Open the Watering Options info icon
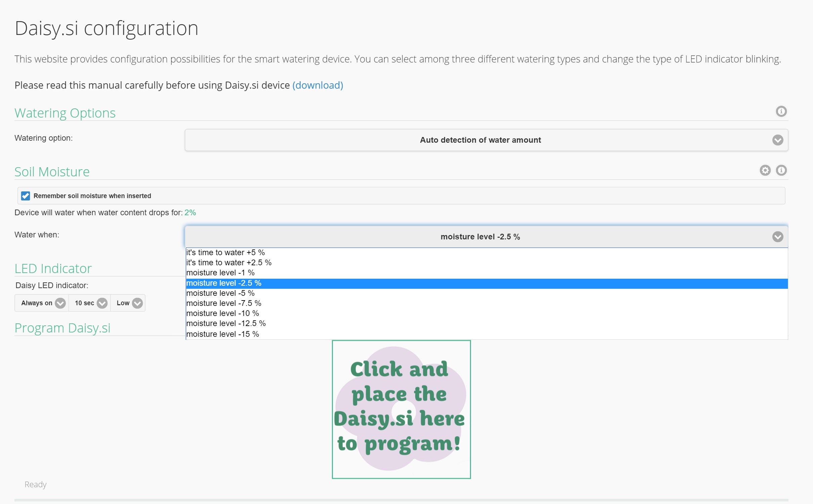The width and height of the screenshot is (813, 504). 781,111
